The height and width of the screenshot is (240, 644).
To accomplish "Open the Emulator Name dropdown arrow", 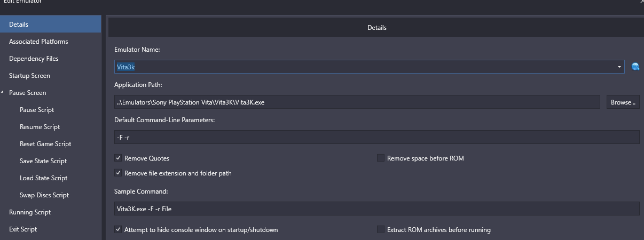I will pyautogui.click(x=619, y=67).
